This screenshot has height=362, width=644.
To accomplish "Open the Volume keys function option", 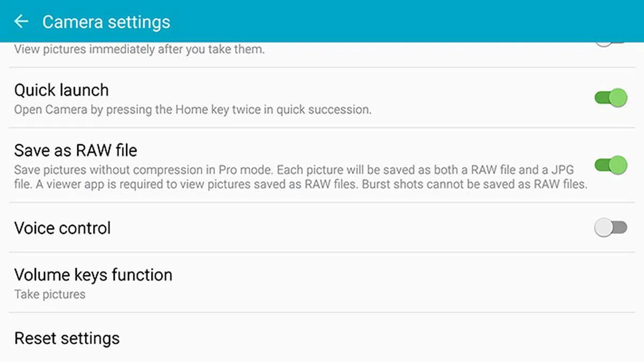I will pyautogui.click(x=93, y=275).
